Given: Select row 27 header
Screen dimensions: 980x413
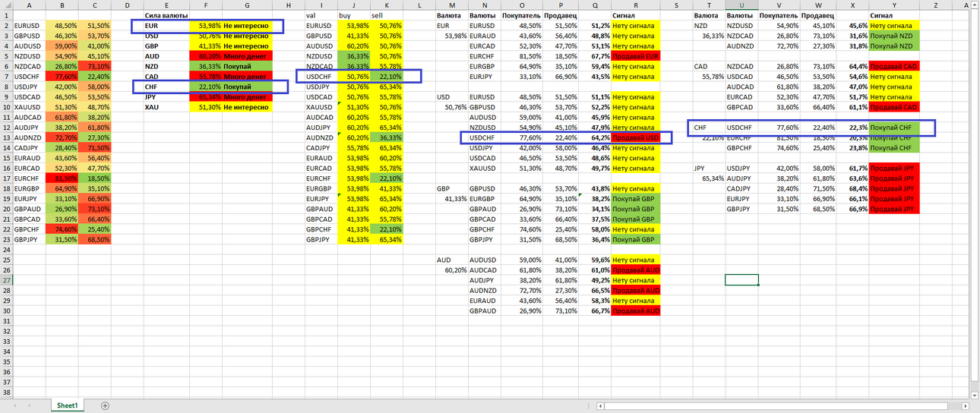Looking at the screenshot, I should point(6,279).
